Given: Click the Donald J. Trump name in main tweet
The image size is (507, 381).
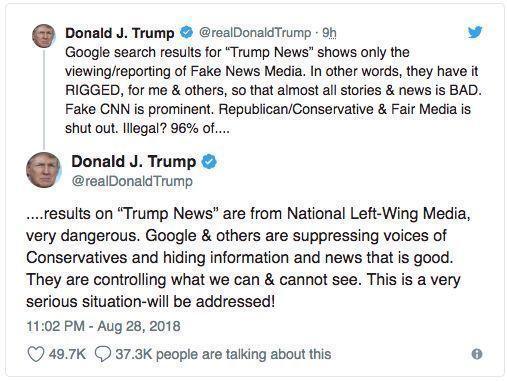Looking at the screenshot, I should [x=133, y=162].
